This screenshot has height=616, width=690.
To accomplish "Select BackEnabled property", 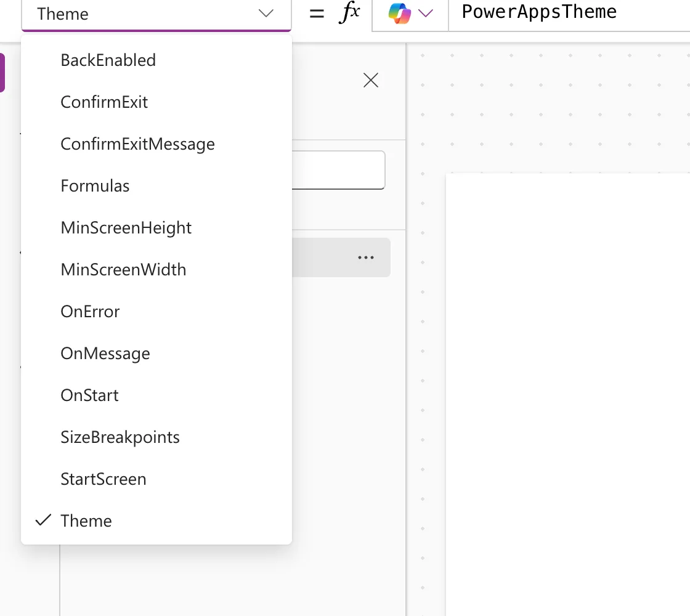I will pos(156,60).
